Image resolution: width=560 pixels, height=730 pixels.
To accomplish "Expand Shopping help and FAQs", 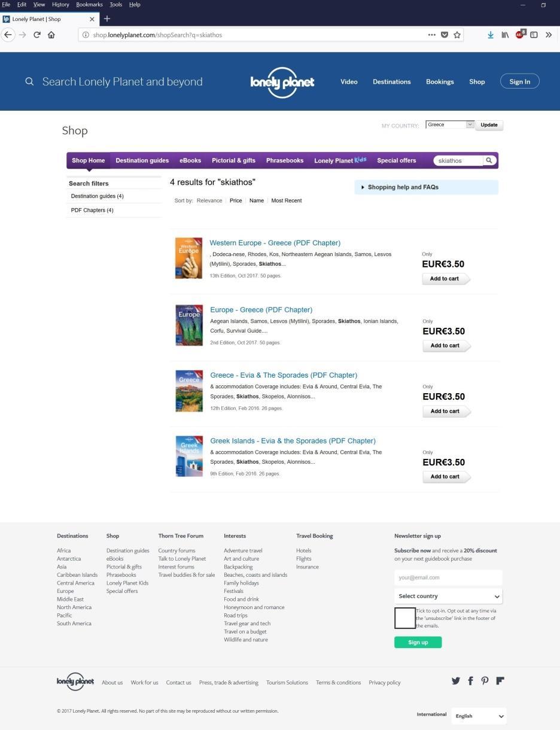I will click(x=426, y=187).
